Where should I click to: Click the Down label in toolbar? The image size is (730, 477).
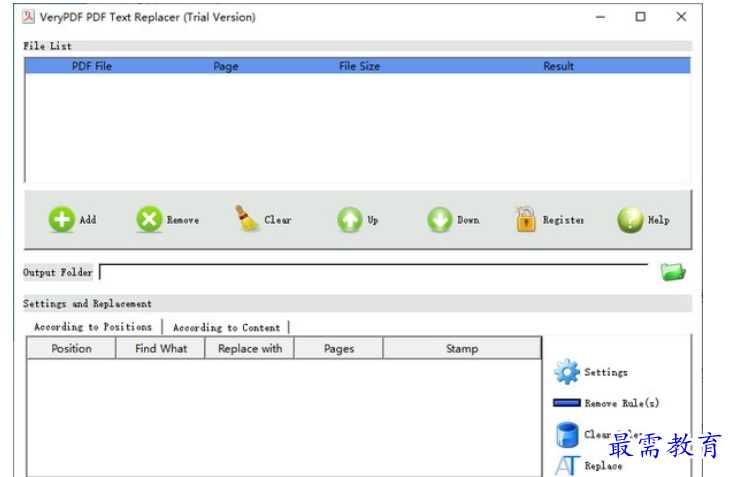(468, 220)
